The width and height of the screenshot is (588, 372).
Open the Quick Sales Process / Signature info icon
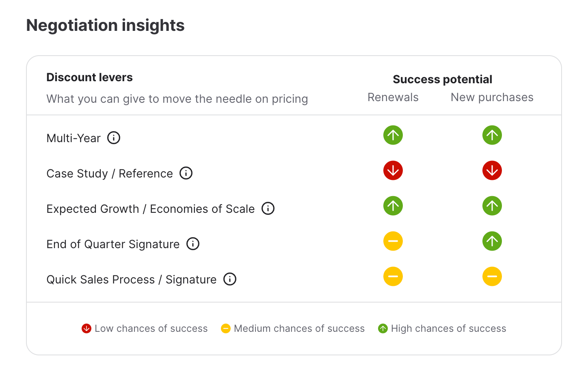(230, 279)
